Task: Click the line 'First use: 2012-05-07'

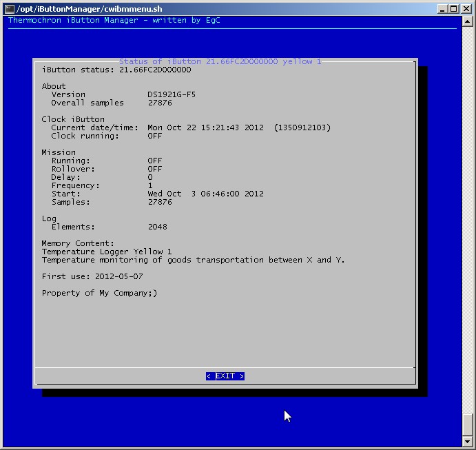Action: pos(92,276)
